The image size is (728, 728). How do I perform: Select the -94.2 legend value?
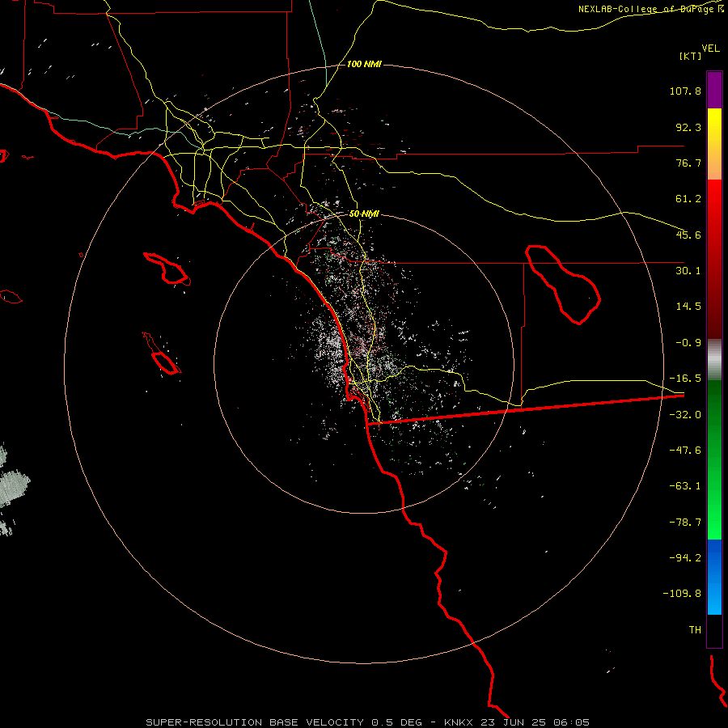(x=685, y=558)
